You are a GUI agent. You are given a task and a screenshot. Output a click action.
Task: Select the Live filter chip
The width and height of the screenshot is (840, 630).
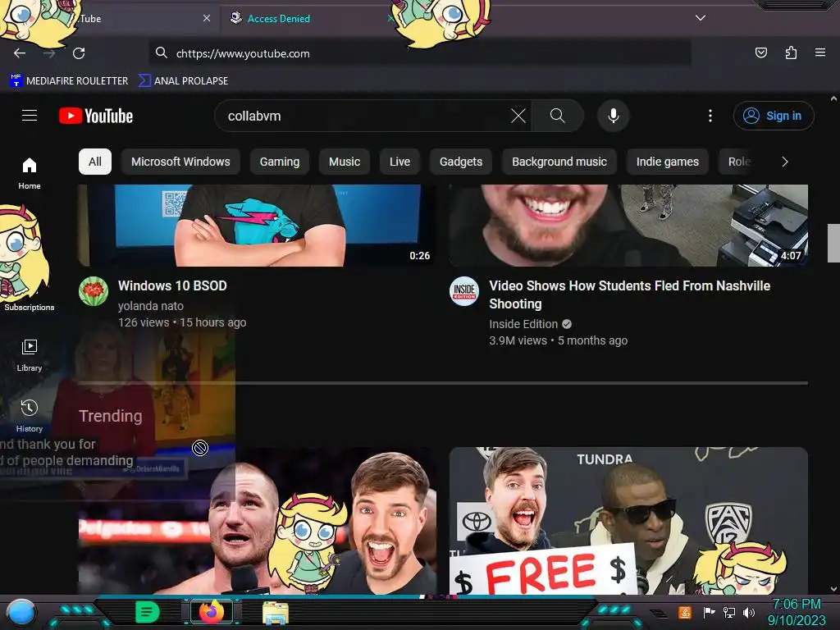[399, 162]
